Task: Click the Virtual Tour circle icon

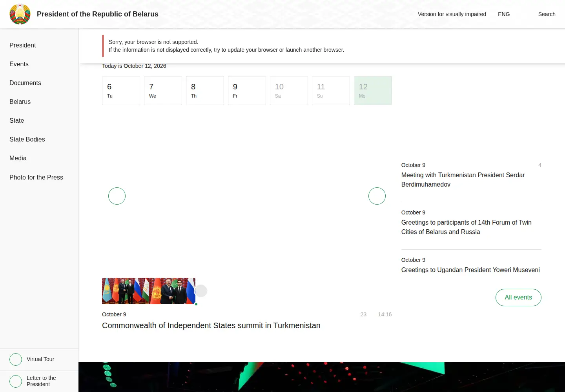Action: pyautogui.click(x=16, y=359)
